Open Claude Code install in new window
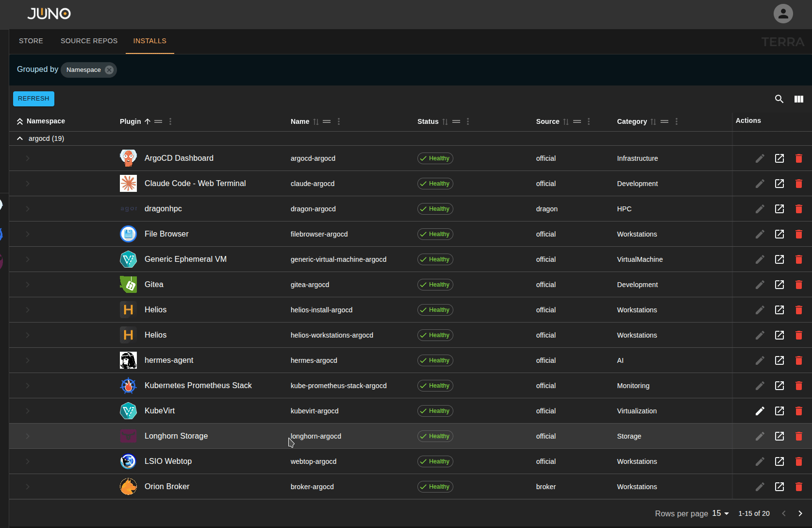 click(779, 184)
